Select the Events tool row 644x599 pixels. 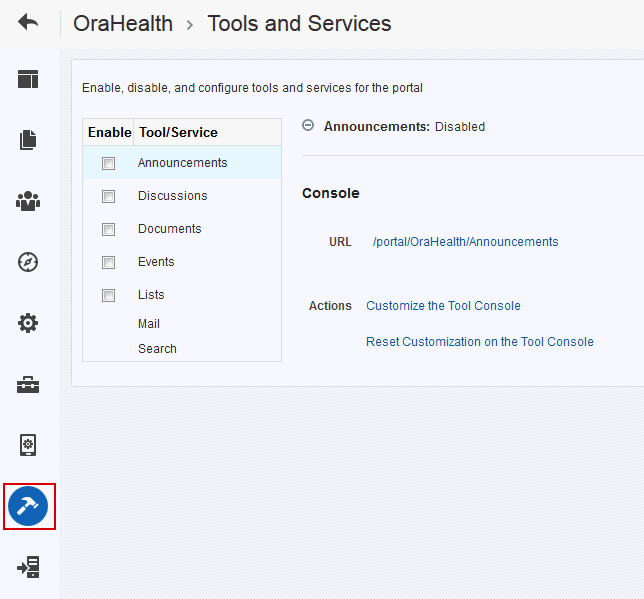pyautogui.click(x=182, y=262)
